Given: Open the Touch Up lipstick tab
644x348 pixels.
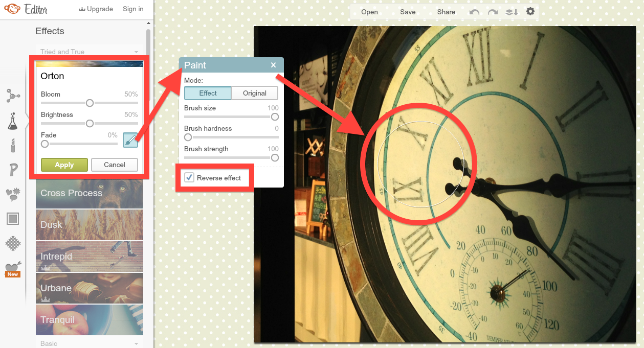Looking at the screenshot, I should coord(13,146).
